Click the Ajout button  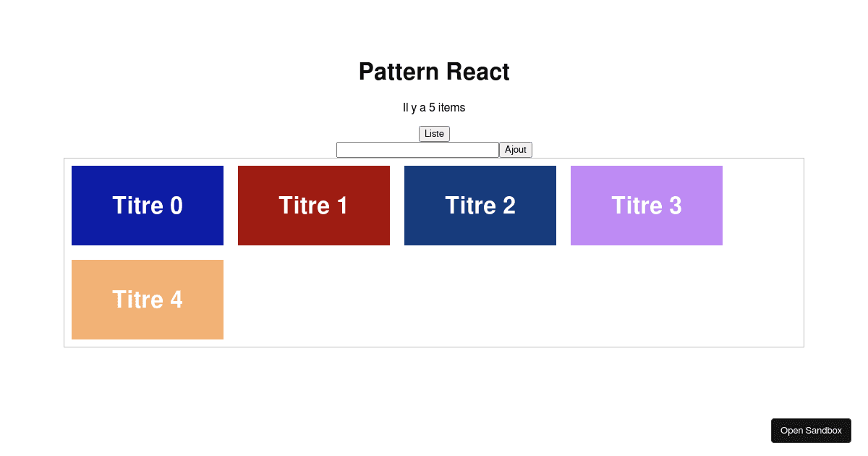pos(516,150)
